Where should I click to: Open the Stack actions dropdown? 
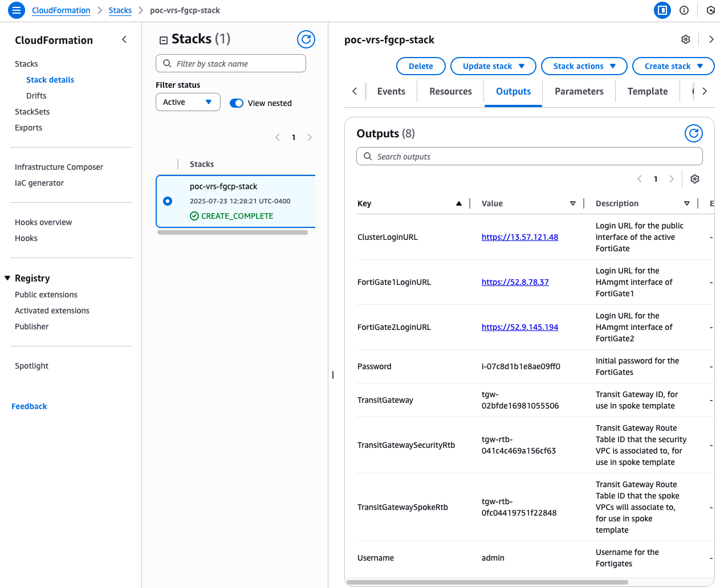[584, 66]
